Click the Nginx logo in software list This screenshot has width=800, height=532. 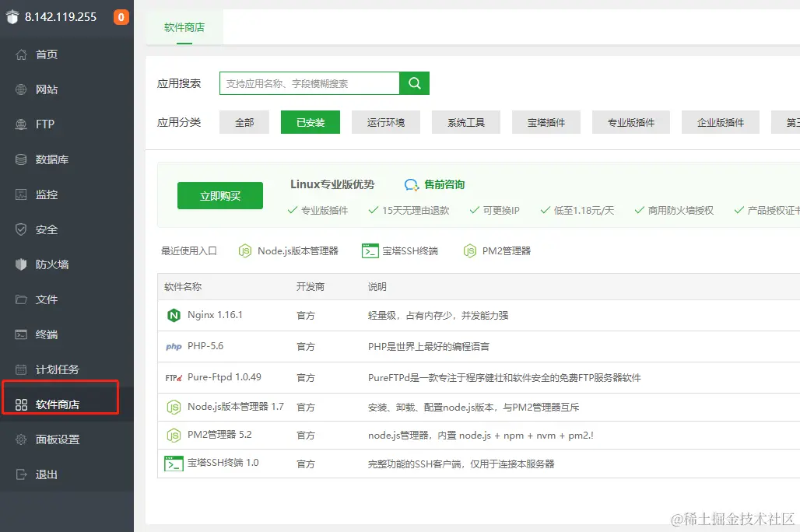(174, 315)
